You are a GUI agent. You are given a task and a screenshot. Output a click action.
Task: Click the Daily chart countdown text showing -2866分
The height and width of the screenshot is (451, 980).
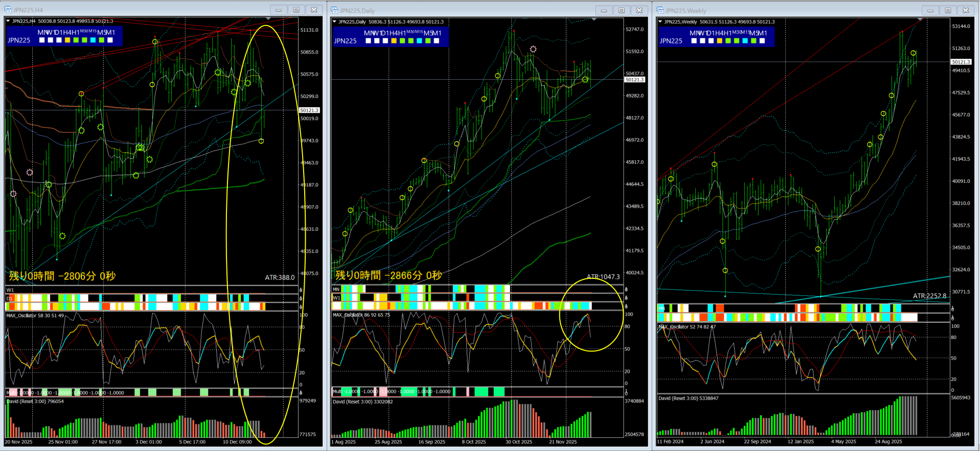pos(389,275)
